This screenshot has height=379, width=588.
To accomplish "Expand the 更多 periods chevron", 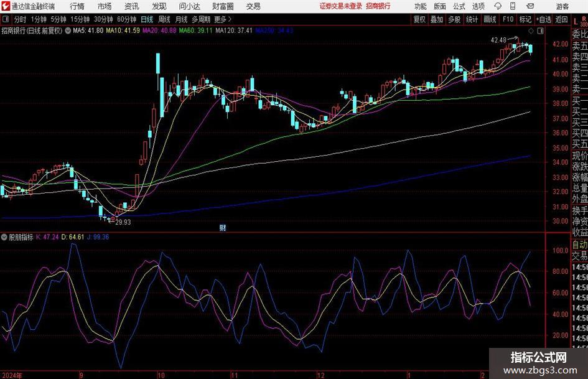I will [x=223, y=19].
